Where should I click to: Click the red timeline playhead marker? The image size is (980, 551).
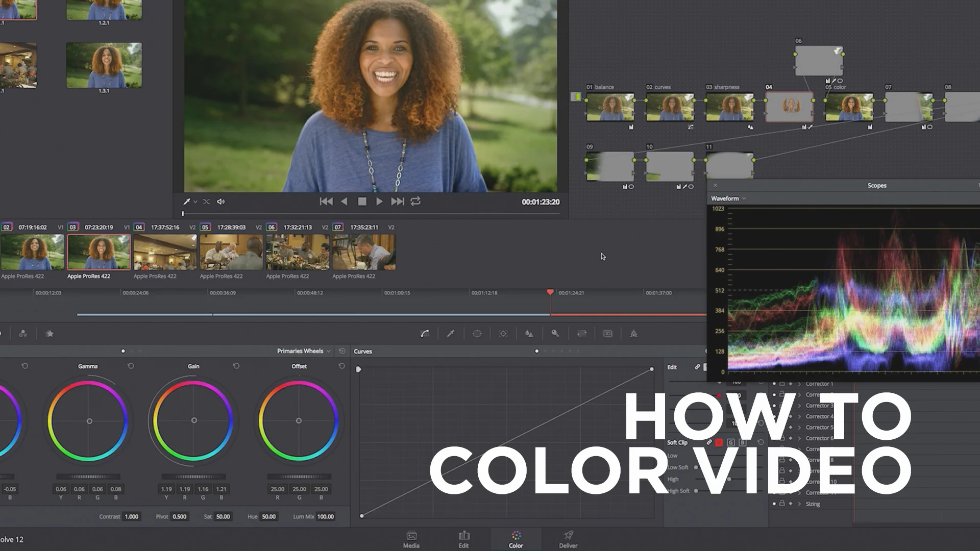pyautogui.click(x=550, y=292)
